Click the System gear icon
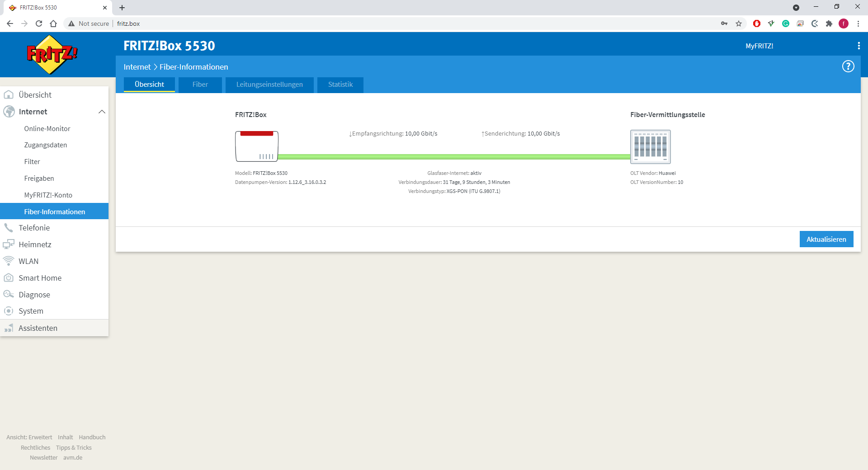 point(9,311)
